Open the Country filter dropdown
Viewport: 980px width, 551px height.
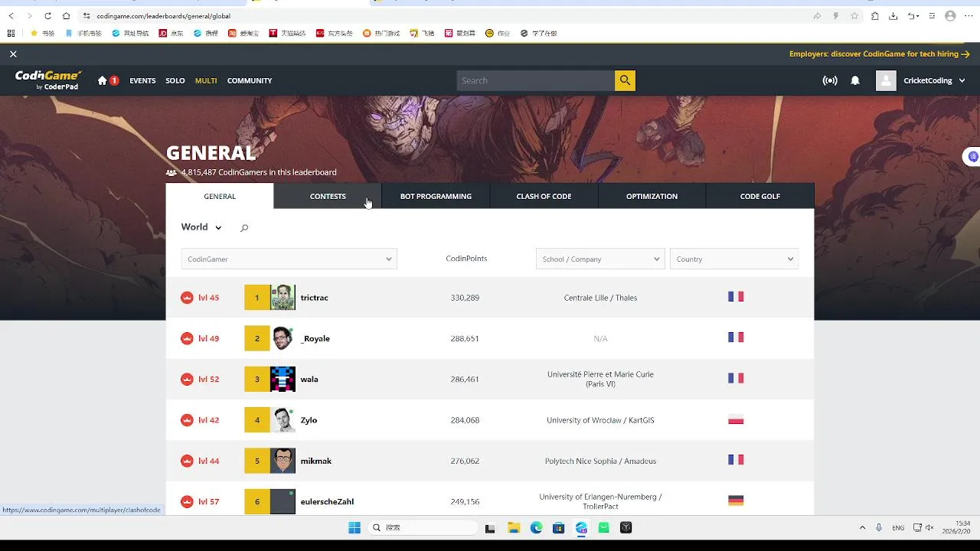coord(734,259)
